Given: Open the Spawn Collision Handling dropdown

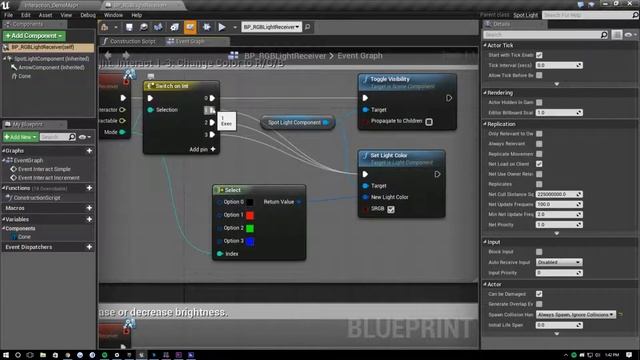Looking at the screenshot, I should pyautogui.click(x=576, y=315).
